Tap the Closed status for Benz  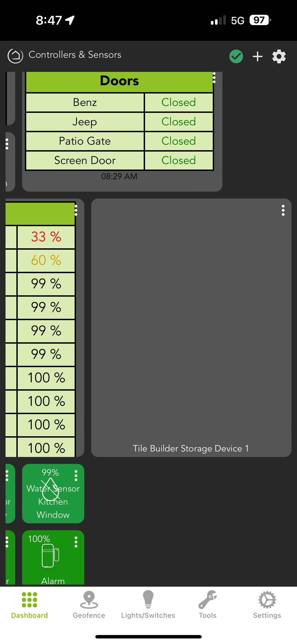[178, 102]
